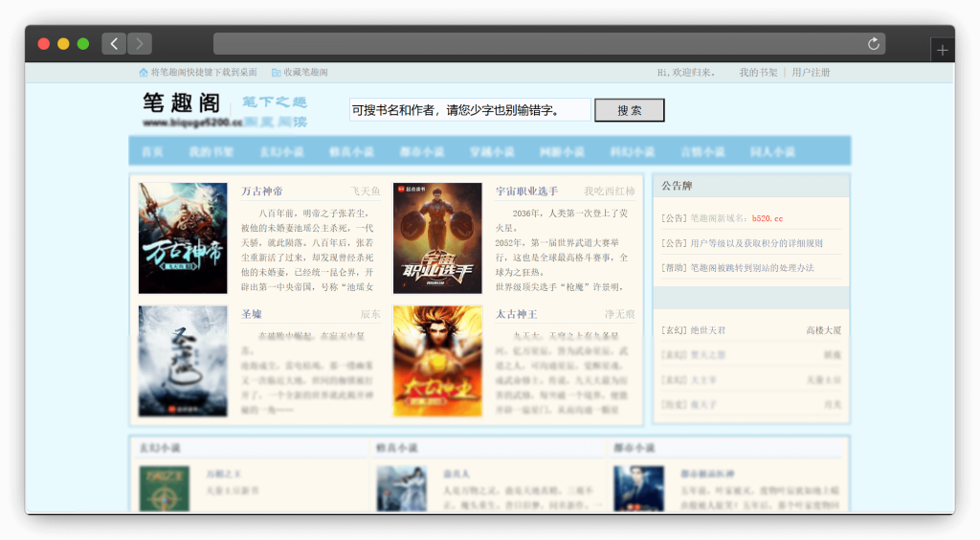Click 将笔趣阁快捷键下载到桌面 shortcut link

coord(204,73)
